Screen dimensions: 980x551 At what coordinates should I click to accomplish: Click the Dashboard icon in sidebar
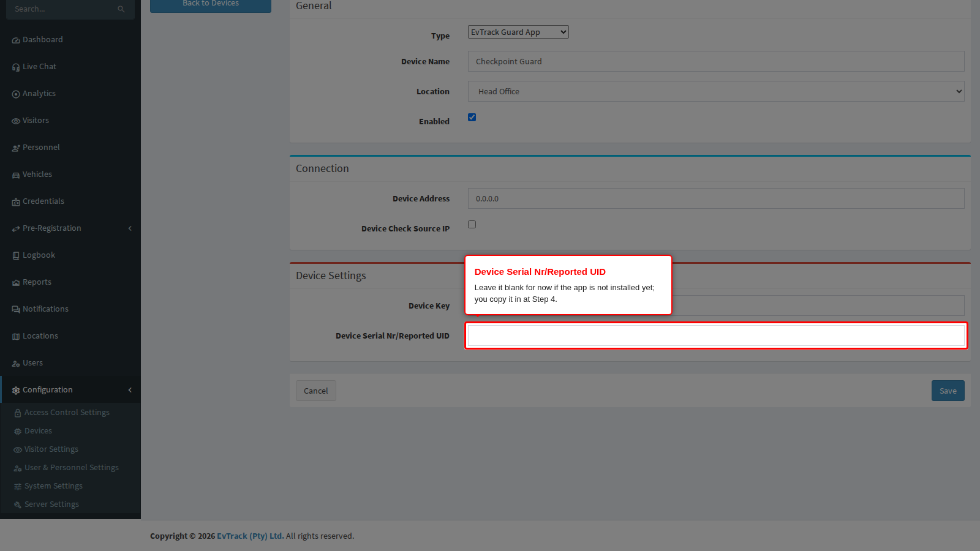pos(16,40)
